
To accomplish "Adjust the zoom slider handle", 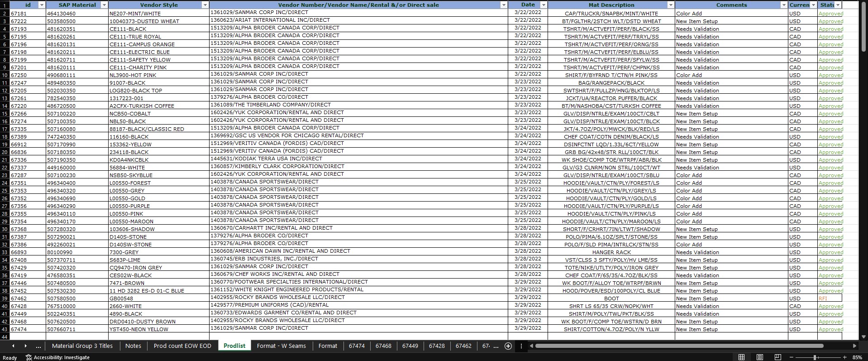I will [815, 357].
